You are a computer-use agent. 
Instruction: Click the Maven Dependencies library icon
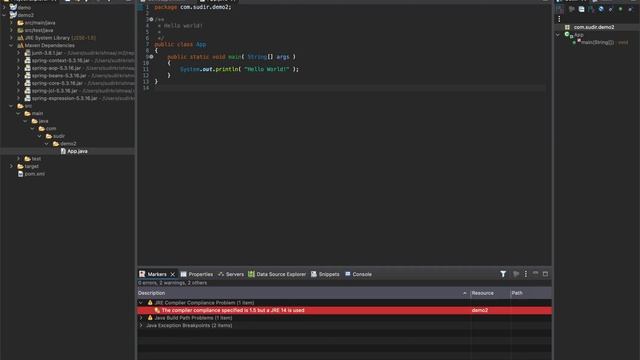coord(20,45)
